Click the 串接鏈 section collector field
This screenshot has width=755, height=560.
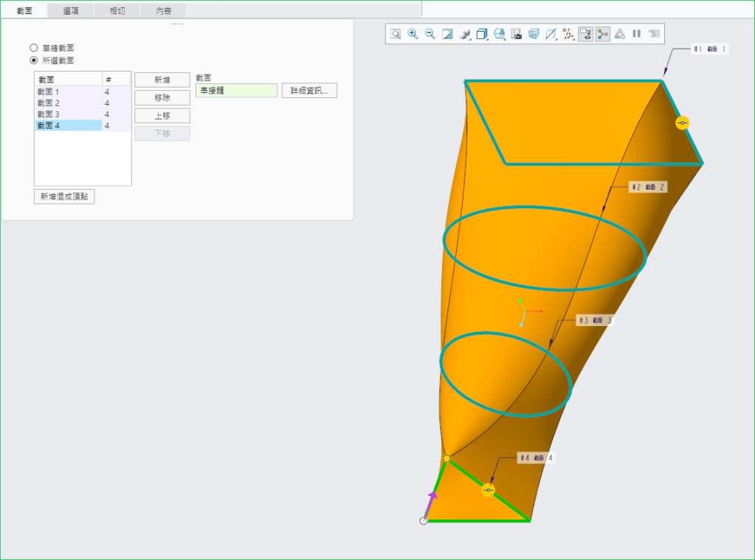236,91
